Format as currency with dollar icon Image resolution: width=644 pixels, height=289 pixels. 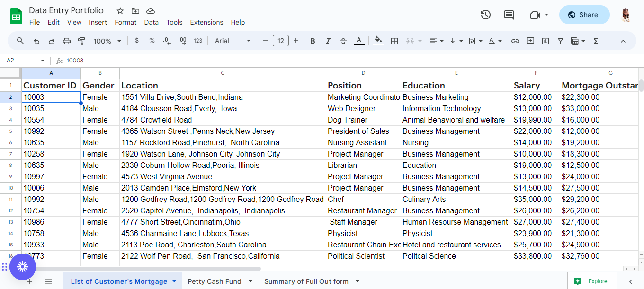(x=137, y=41)
